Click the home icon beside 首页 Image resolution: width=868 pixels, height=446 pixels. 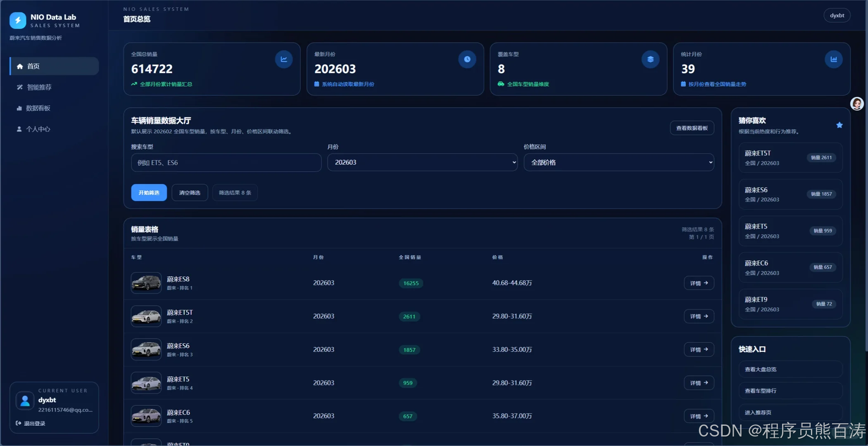tap(19, 66)
